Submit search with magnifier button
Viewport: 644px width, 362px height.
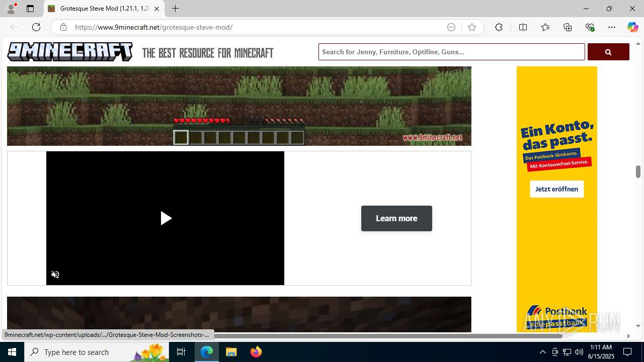coord(608,52)
